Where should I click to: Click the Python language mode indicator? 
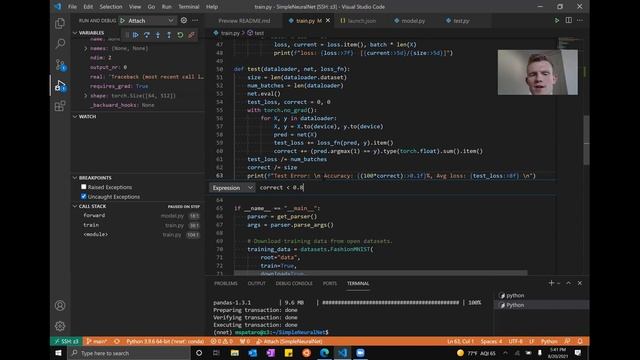549,341
